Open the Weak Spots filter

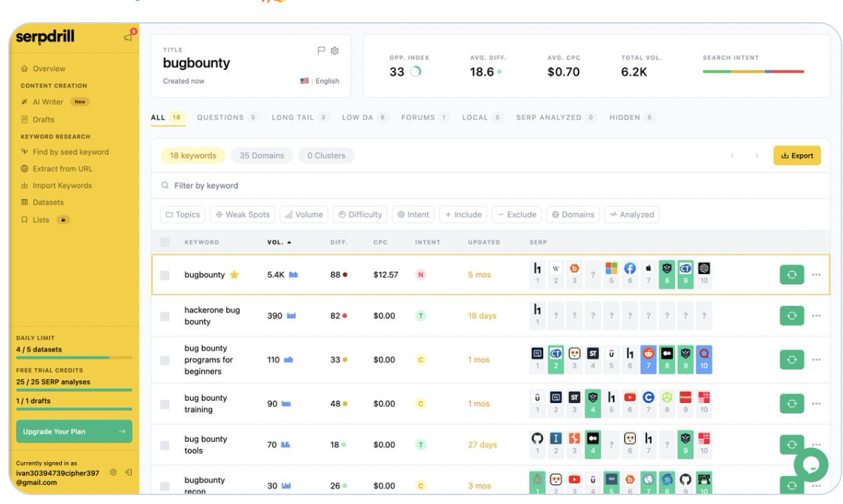pos(242,214)
